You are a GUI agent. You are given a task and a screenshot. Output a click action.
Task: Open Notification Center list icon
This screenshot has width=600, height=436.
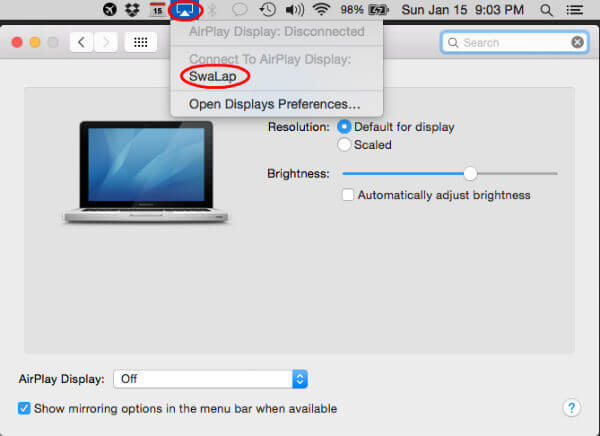574,10
